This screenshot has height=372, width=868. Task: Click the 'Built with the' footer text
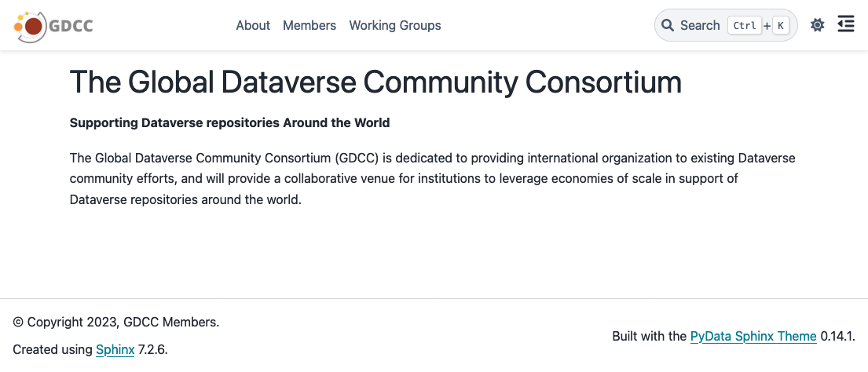point(649,336)
